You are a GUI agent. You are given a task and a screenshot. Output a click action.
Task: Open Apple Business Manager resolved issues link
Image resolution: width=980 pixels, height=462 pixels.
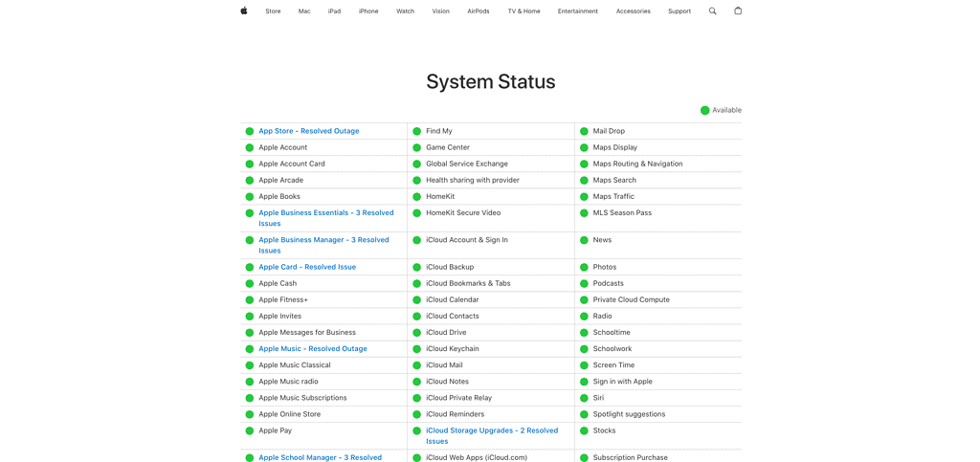click(x=323, y=245)
